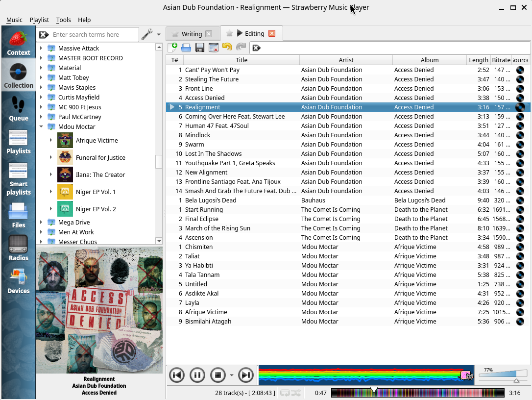Expand the Ilana: The Creator album

51,175
